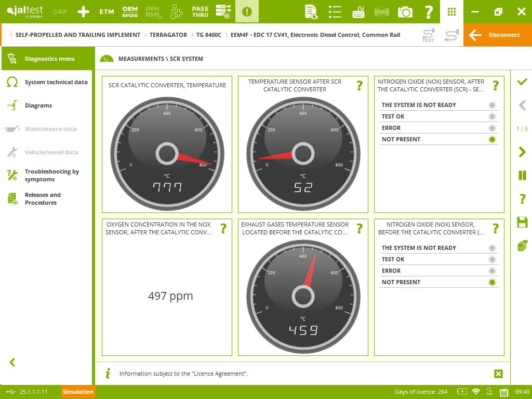Click the camera screenshot icon
This screenshot has width=532, height=399.
(x=405, y=11)
